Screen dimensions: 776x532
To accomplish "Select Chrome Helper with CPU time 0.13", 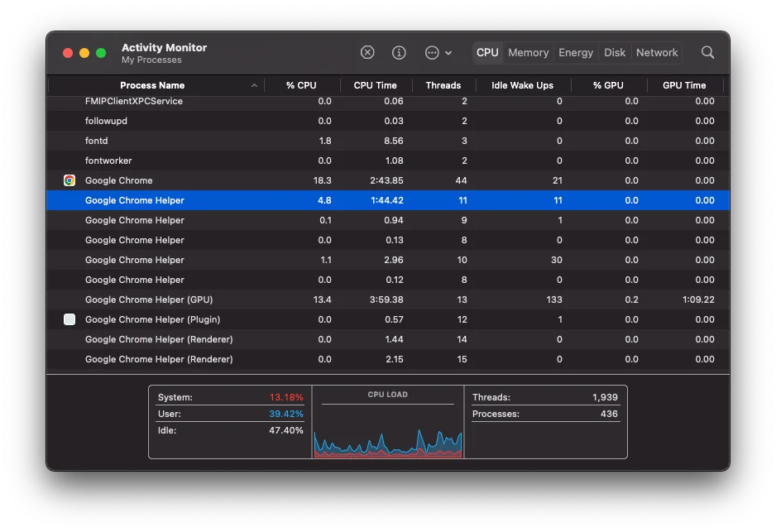I will (388, 240).
